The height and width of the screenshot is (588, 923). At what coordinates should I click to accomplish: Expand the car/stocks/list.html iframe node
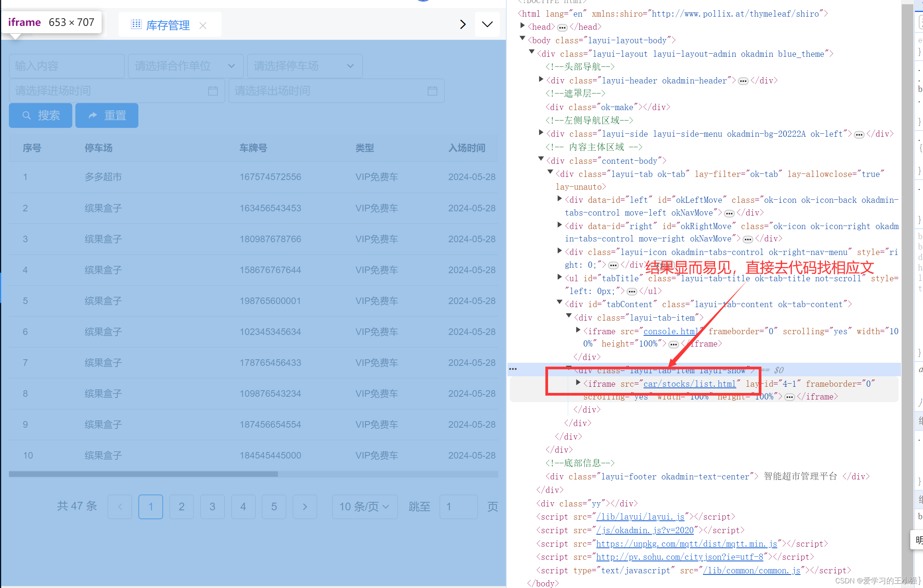578,383
